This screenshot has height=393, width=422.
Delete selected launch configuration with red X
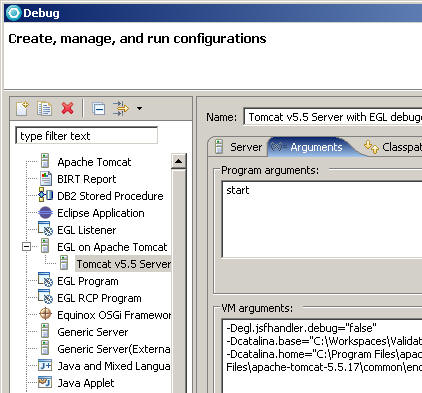(x=67, y=108)
